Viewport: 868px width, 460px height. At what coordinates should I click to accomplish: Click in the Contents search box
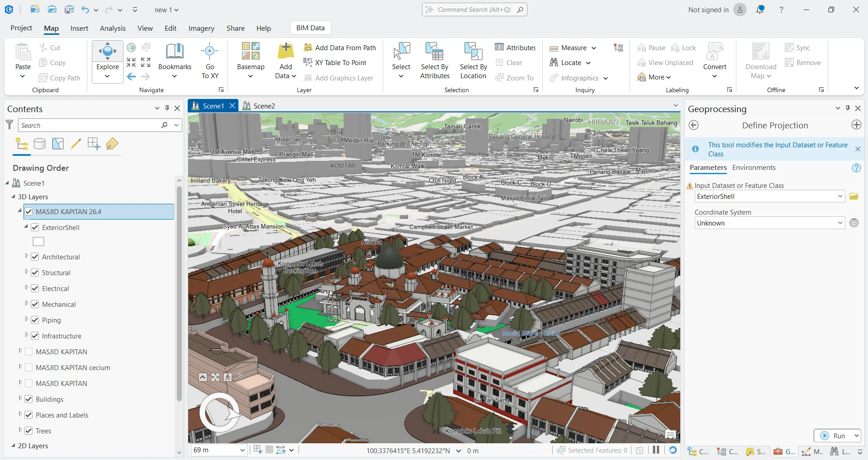pos(90,125)
